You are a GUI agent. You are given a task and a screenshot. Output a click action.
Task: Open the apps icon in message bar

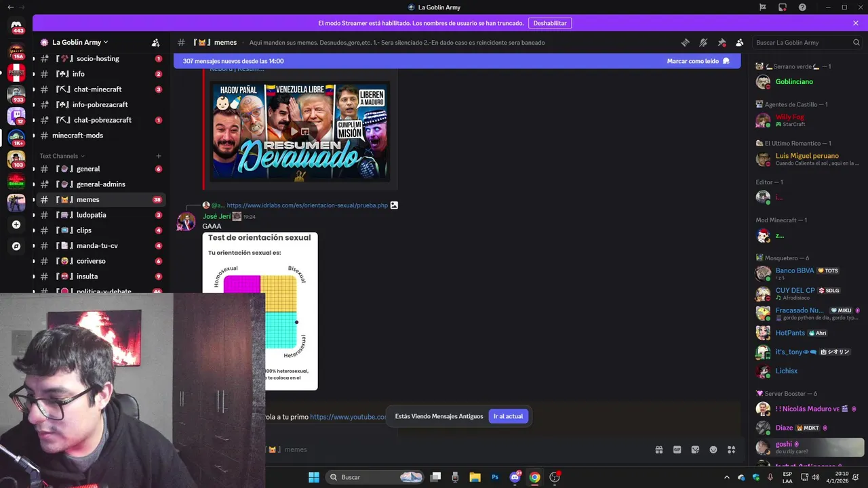731,449
